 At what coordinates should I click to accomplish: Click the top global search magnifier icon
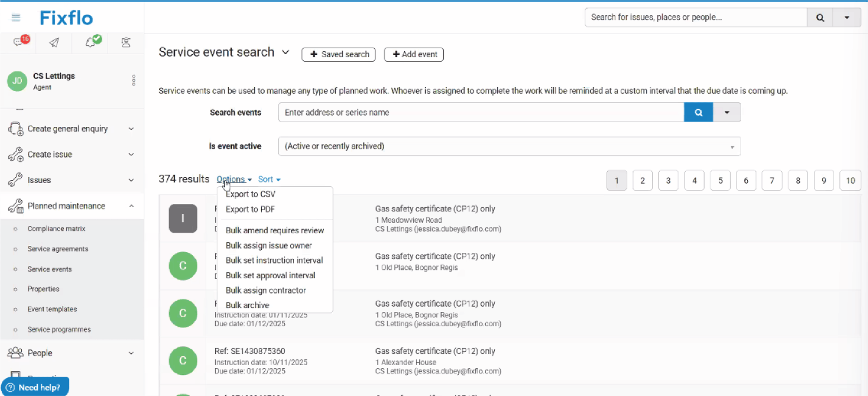coord(819,17)
